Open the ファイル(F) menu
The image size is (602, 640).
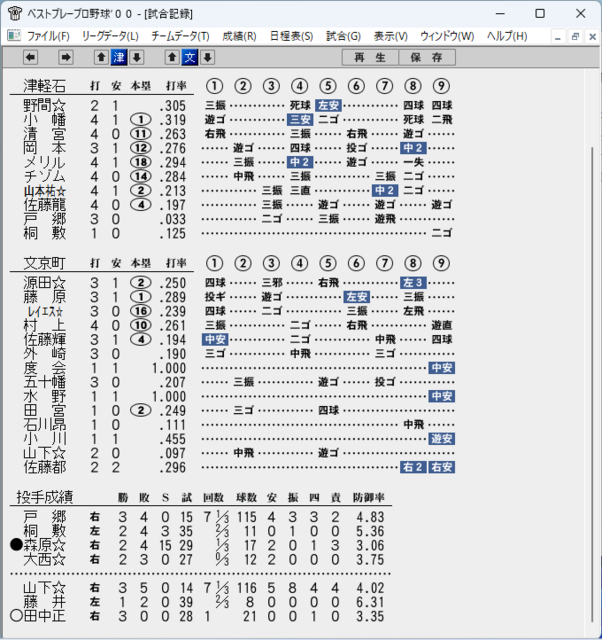pyautogui.click(x=48, y=36)
